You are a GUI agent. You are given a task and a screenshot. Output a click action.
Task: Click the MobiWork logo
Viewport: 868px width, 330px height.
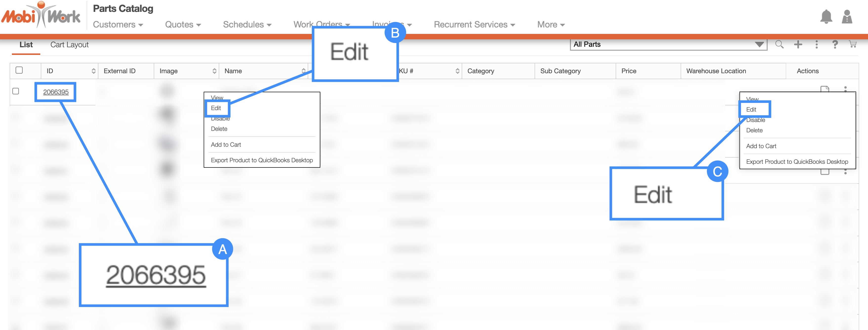click(x=41, y=15)
